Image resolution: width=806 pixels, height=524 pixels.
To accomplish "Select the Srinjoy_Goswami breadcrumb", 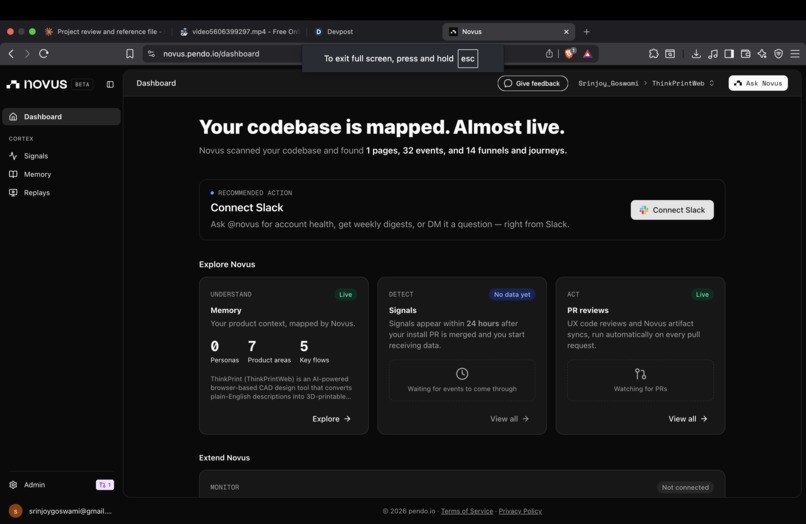I will tap(608, 83).
